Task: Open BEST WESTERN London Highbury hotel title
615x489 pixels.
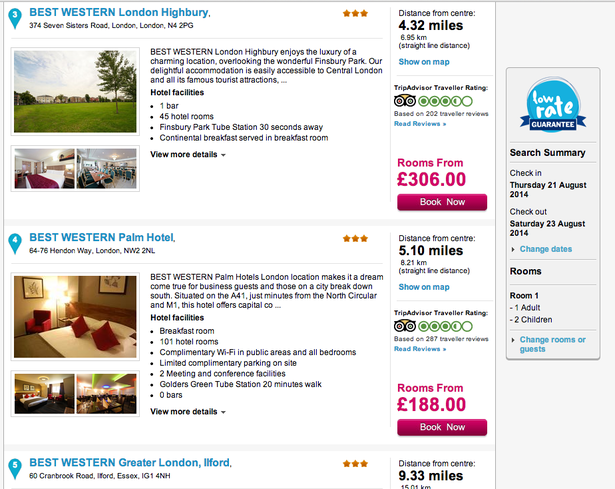Action: click(x=119, y=12)
